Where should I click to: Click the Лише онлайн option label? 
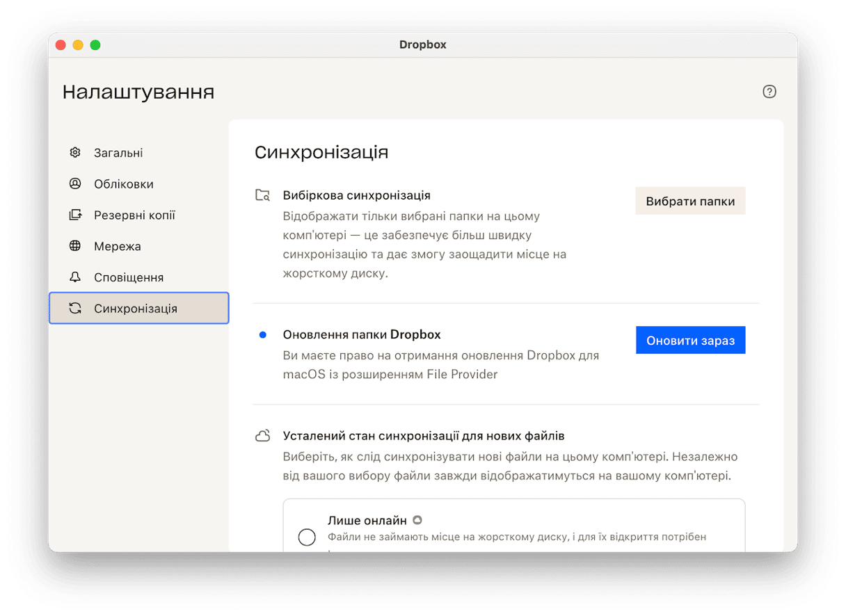click(367, 520)
